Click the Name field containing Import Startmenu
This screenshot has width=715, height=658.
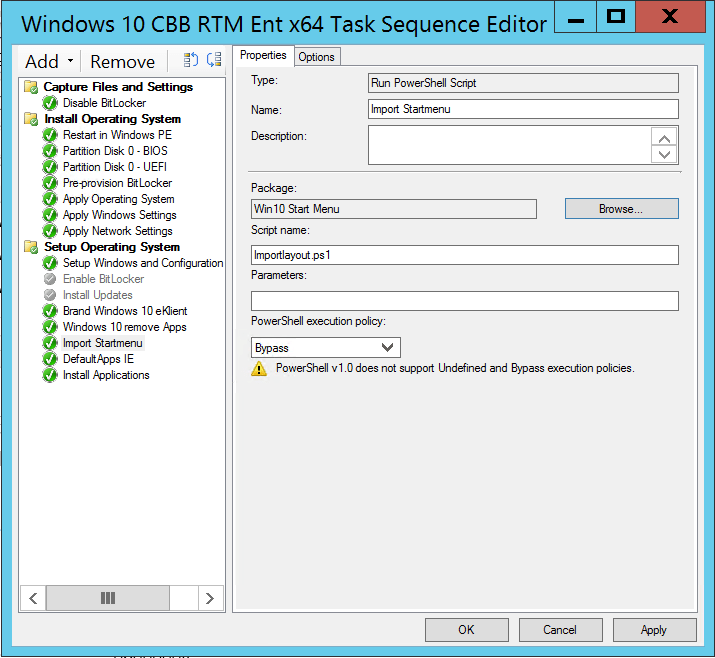tap(523, 109)
